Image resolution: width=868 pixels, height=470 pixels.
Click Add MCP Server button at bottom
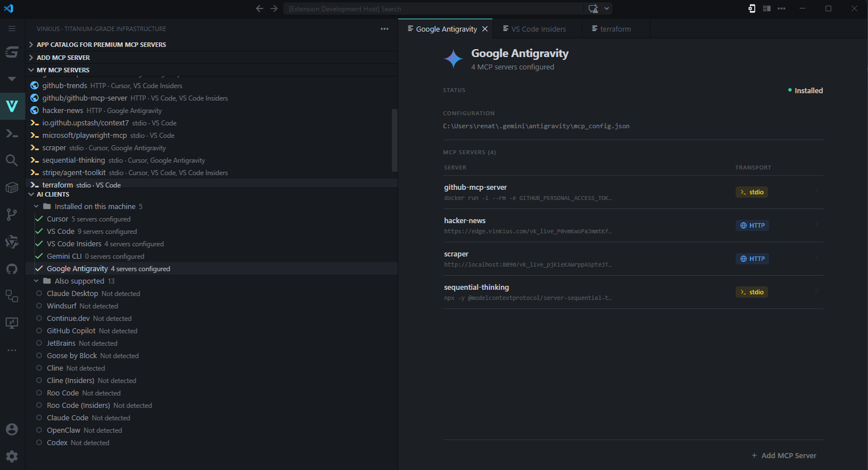click(784, 455)
